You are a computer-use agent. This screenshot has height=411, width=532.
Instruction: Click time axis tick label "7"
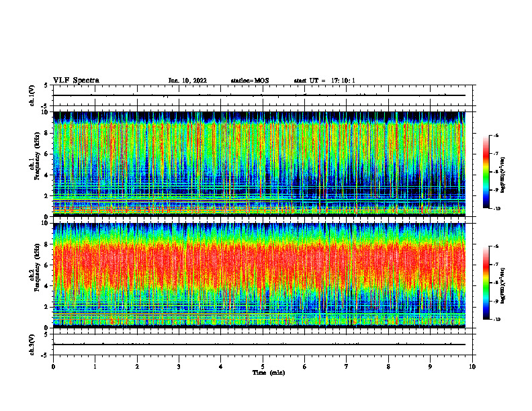click(x=347, y=367)
